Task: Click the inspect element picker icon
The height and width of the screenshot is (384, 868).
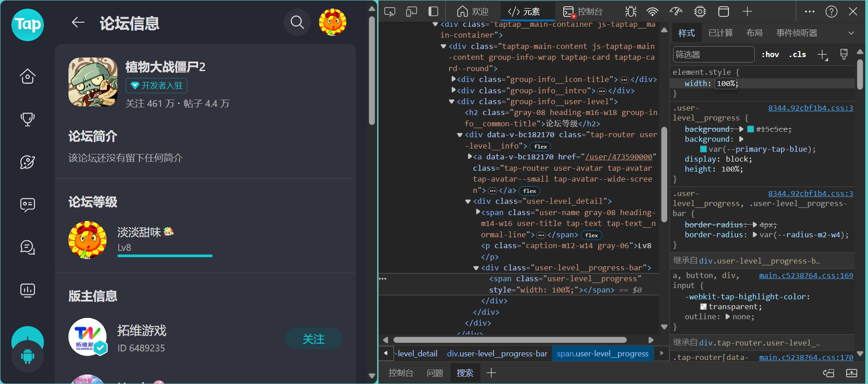Action: pos(390,11)
